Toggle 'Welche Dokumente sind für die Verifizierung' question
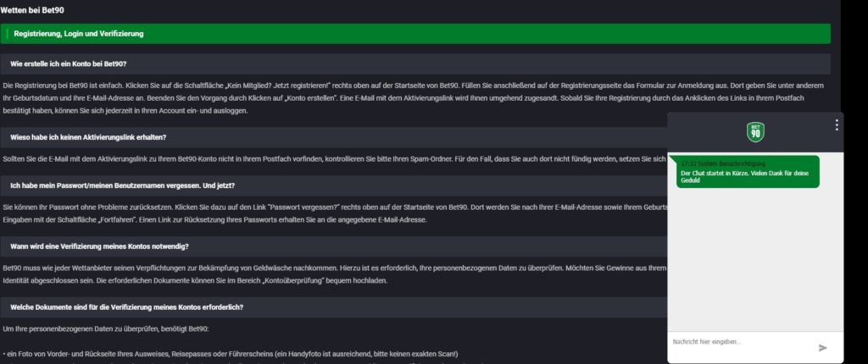Image resolution: width=868 pixels, height=364 pixels. pos(334,307)
